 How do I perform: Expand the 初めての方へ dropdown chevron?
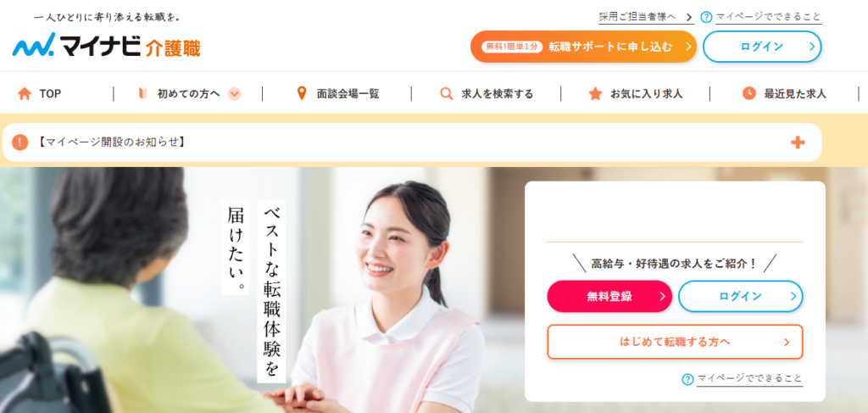point(235,93)
